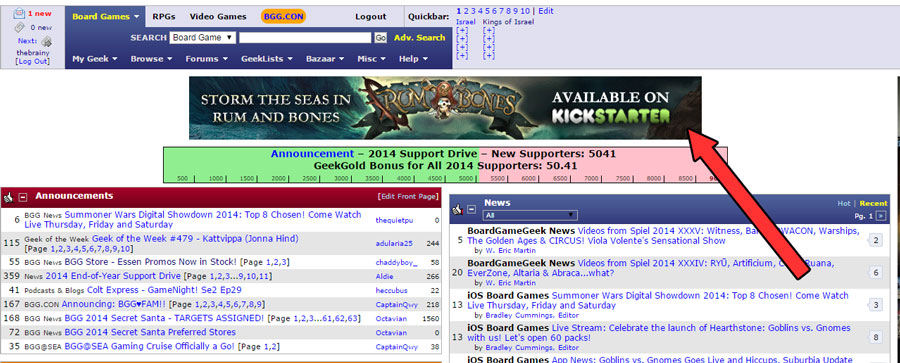Go to page 11 of Support Drive thread

(264, 276)
